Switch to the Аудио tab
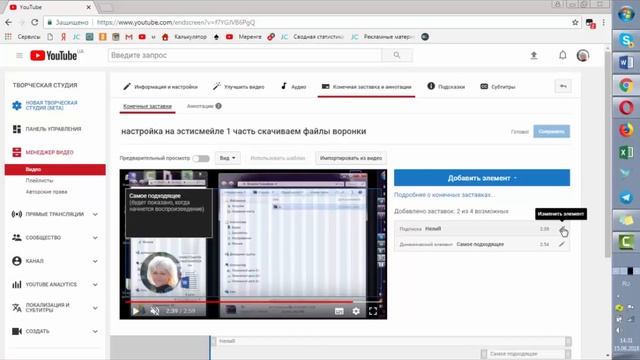This screenshot has height=360, width=640. point(293,87)
